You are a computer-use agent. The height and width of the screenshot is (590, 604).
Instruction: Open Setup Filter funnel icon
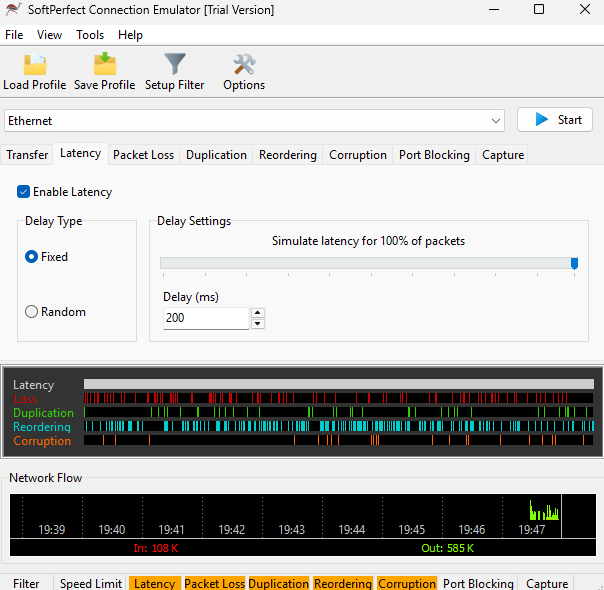tap(175, 64)
